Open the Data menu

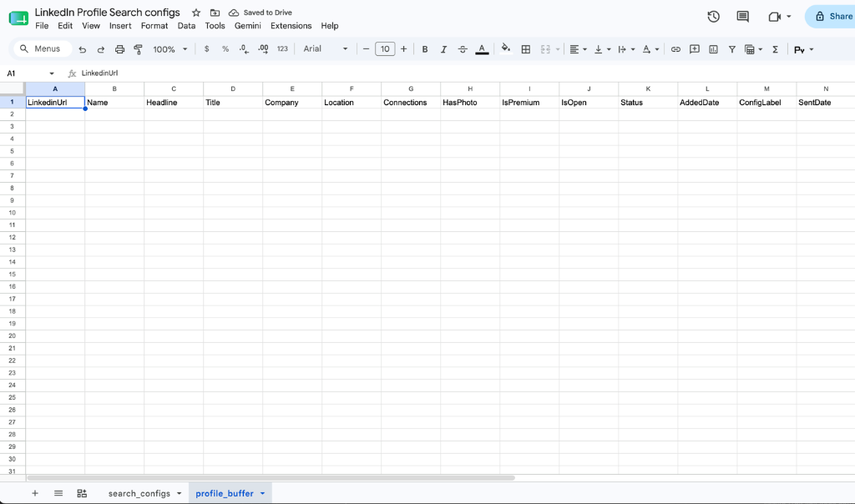pyautogui.click(x=186, y=26)
